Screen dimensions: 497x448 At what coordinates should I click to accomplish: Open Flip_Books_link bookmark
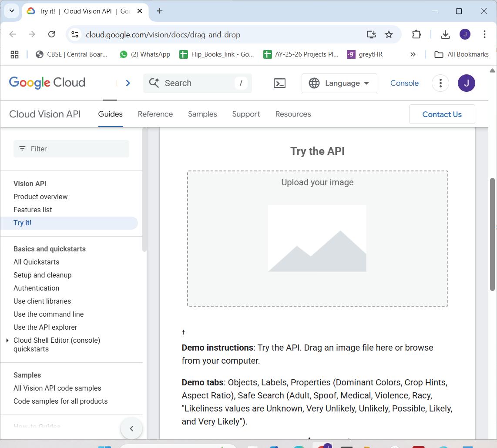[217, 54]
